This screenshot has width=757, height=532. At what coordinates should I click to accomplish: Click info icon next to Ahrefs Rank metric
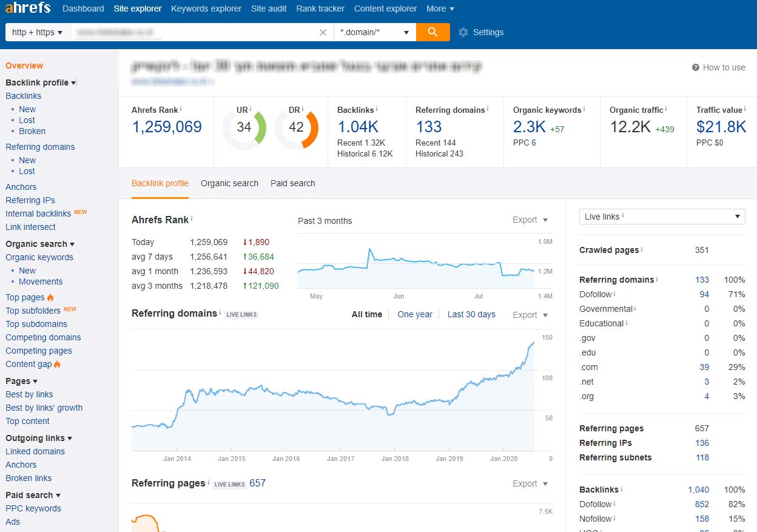tap(181, 109)
